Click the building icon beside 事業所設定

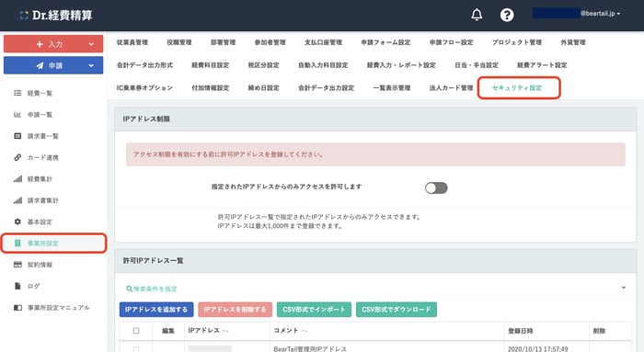(17, 243)
